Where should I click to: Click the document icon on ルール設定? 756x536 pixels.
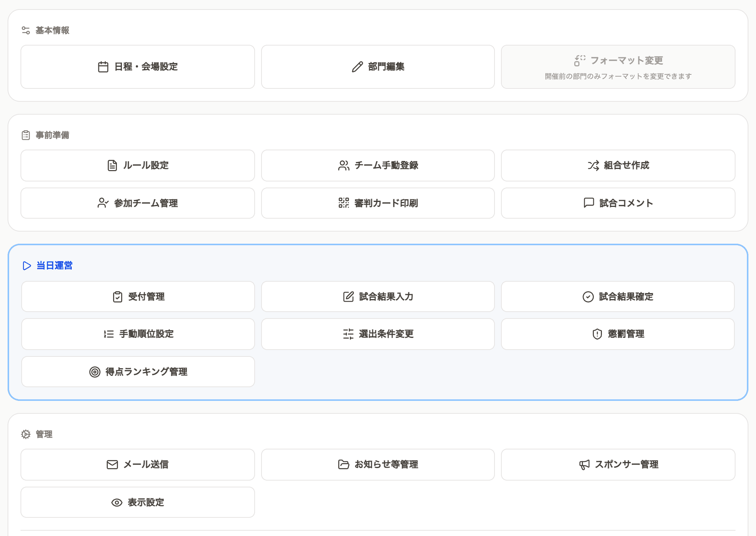click(x=112, y=166)
